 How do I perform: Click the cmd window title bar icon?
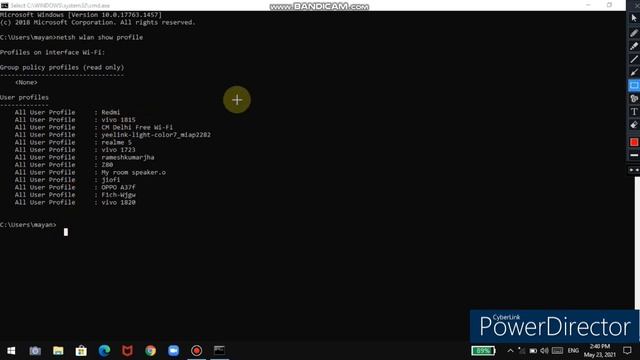pyautogui.click(x=4, y=5)
